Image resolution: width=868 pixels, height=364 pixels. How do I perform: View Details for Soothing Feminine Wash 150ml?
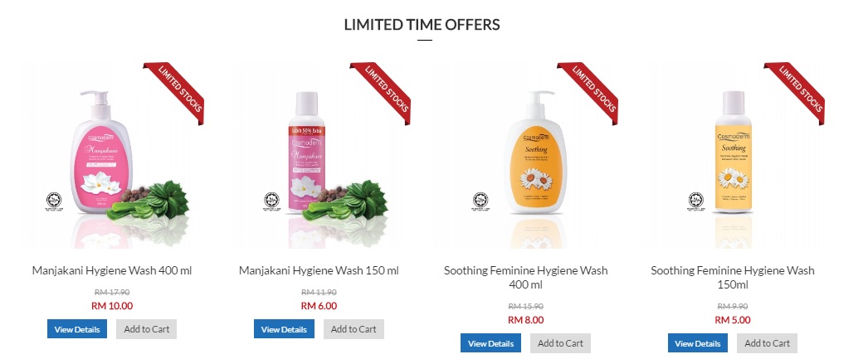pos(698,343)
